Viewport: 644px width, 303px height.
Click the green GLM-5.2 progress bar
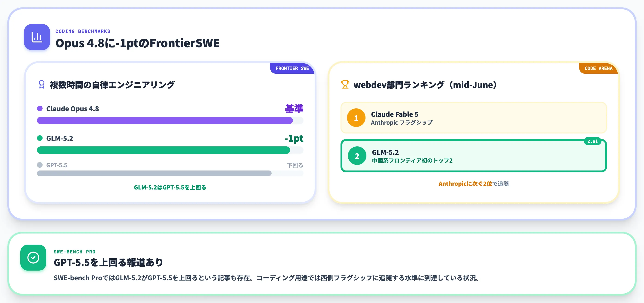point(170,150)
